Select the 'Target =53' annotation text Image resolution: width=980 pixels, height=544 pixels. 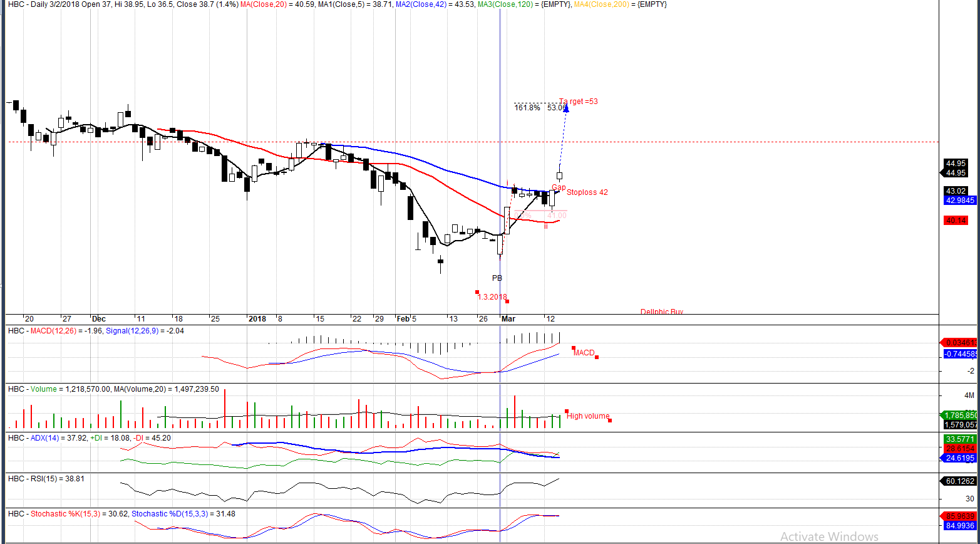(578, 102)
